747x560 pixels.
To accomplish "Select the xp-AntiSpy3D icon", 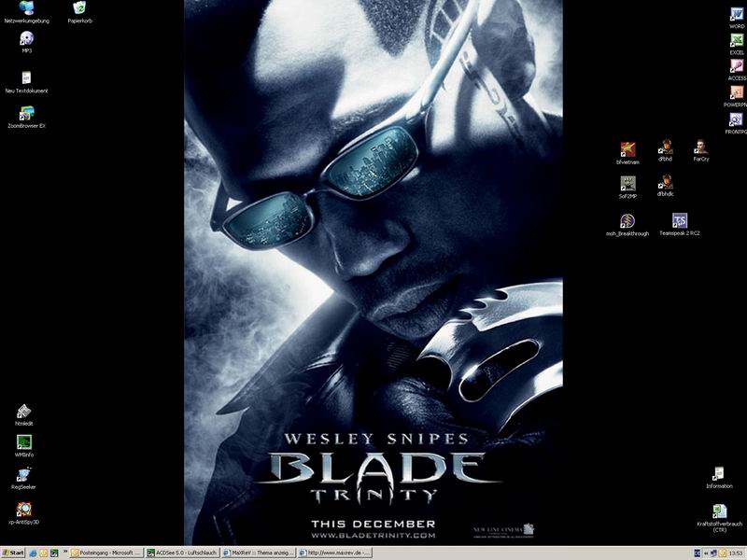I will (24, 511).
